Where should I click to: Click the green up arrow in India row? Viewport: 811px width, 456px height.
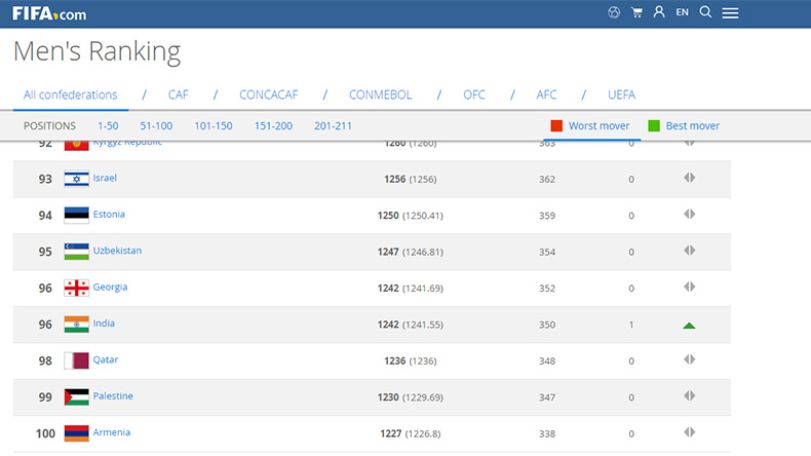tap(689, 325)
